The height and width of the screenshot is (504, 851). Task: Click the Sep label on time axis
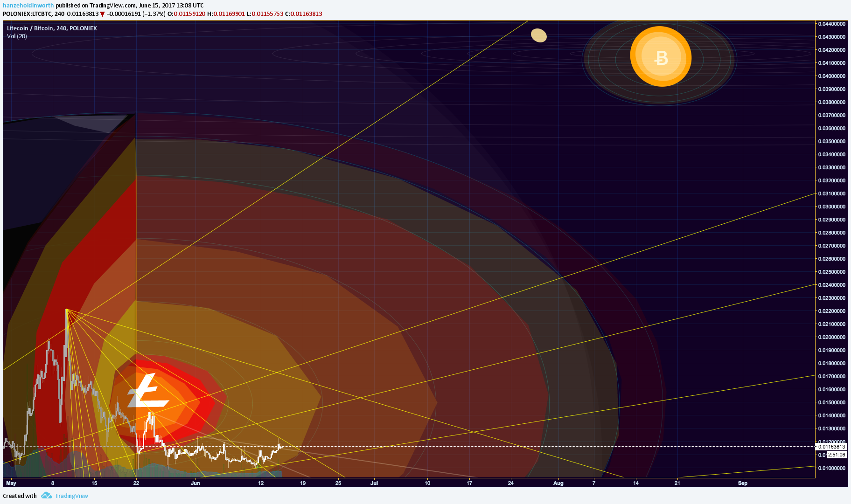coord(743,483)
